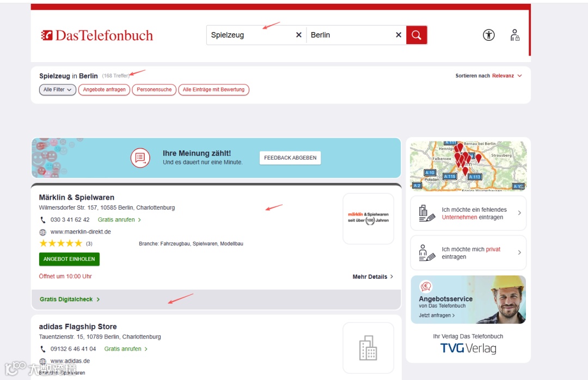Click the Angebotsservice banner
588x380 pixels.
[x=468, y=300]
